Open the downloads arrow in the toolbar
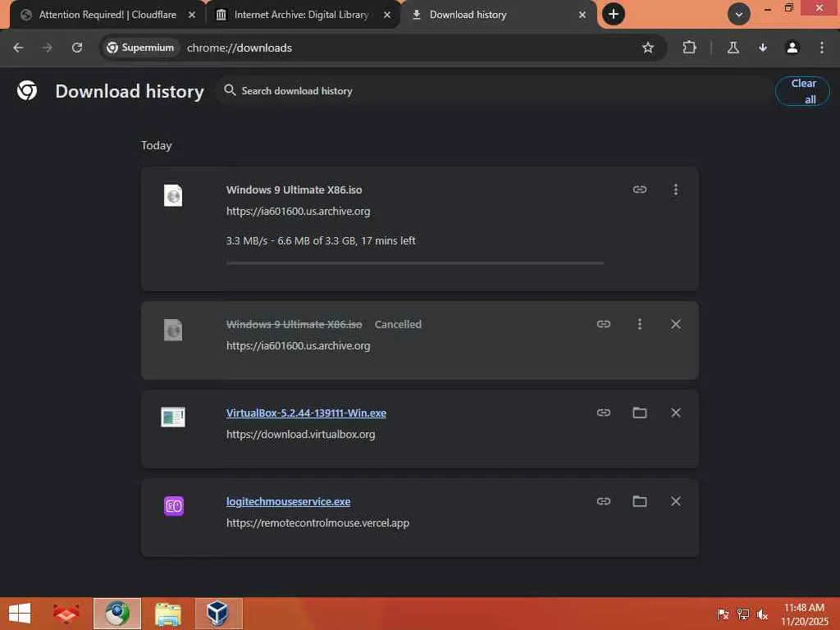 [763, 48]
